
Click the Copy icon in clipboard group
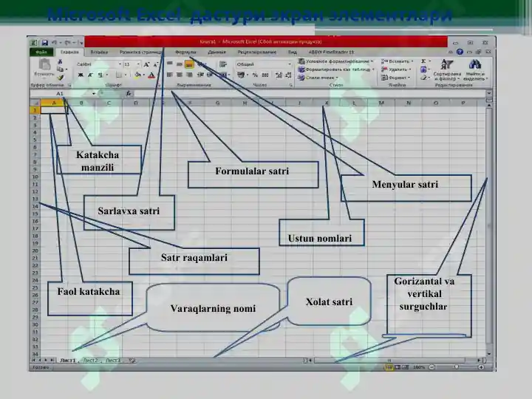coord(60,69)
